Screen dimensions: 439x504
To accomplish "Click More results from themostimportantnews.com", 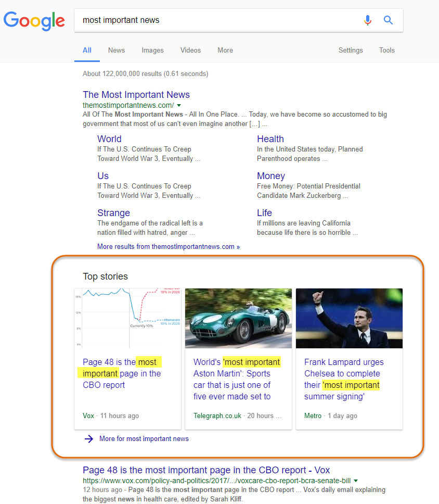I will pyautogui.click(x=169, y=247).
